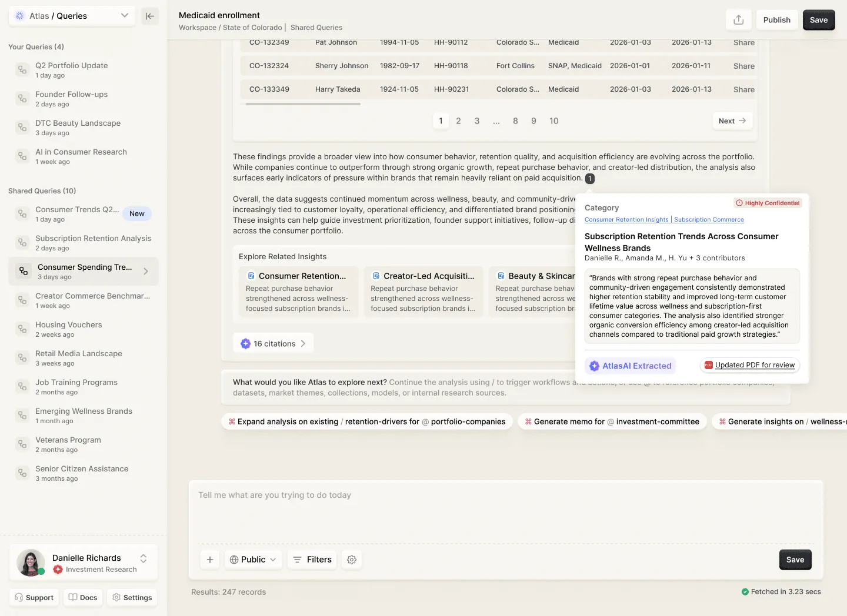
Task: Select results page 2
Action: point(458,120)
